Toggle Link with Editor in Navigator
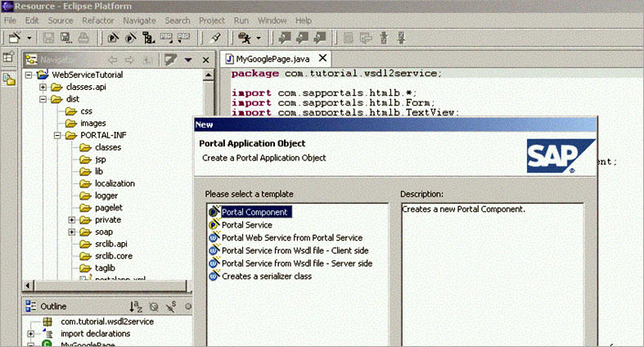 170,60
